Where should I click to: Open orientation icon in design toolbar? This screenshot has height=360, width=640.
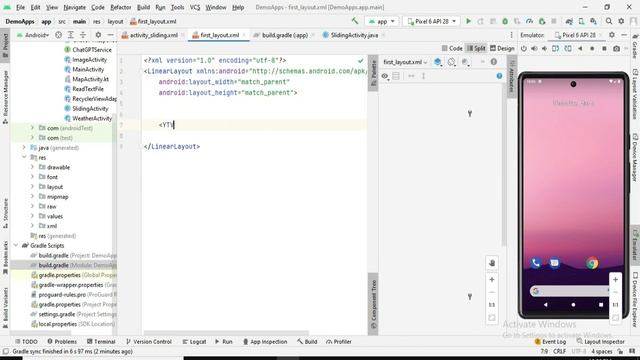[x=451, y=62]
